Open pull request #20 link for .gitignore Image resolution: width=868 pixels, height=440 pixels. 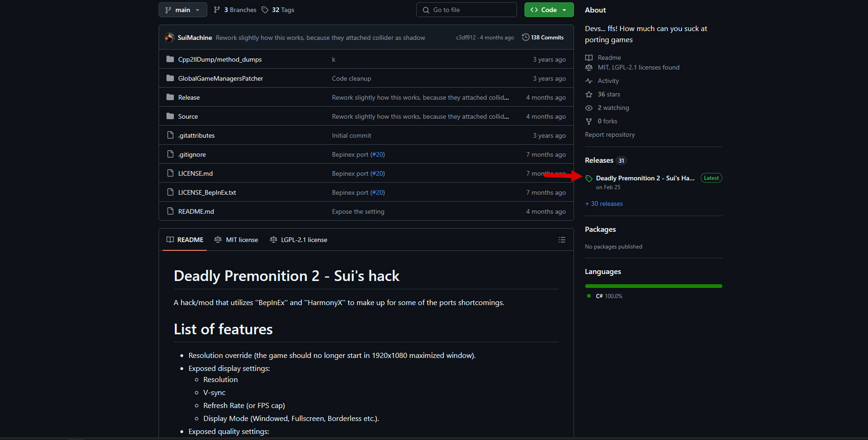(378, 154)
